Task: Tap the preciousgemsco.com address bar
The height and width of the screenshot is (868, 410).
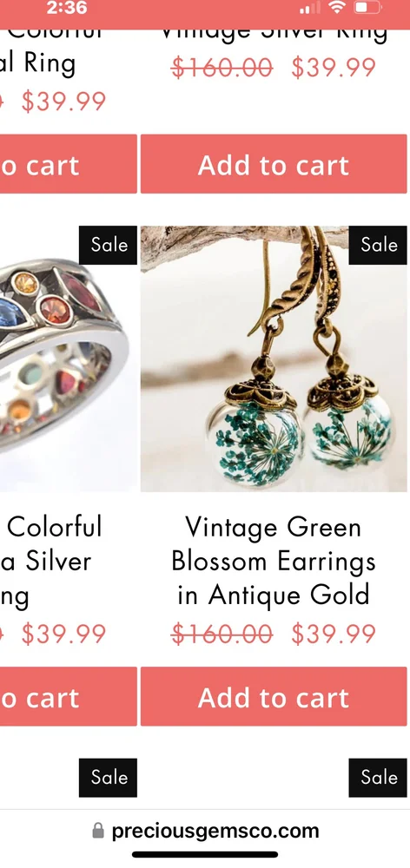Action: 205,831
